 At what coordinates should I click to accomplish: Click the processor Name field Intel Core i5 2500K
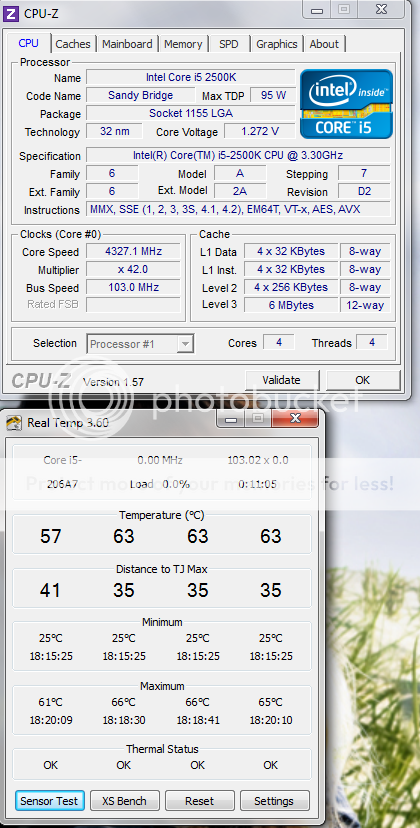coord(191,77)
